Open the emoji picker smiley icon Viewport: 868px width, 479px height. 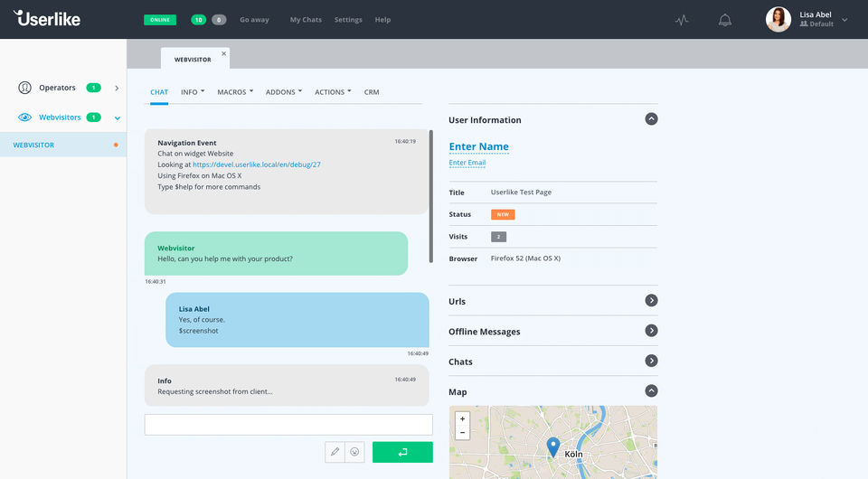tap(354, 452)
